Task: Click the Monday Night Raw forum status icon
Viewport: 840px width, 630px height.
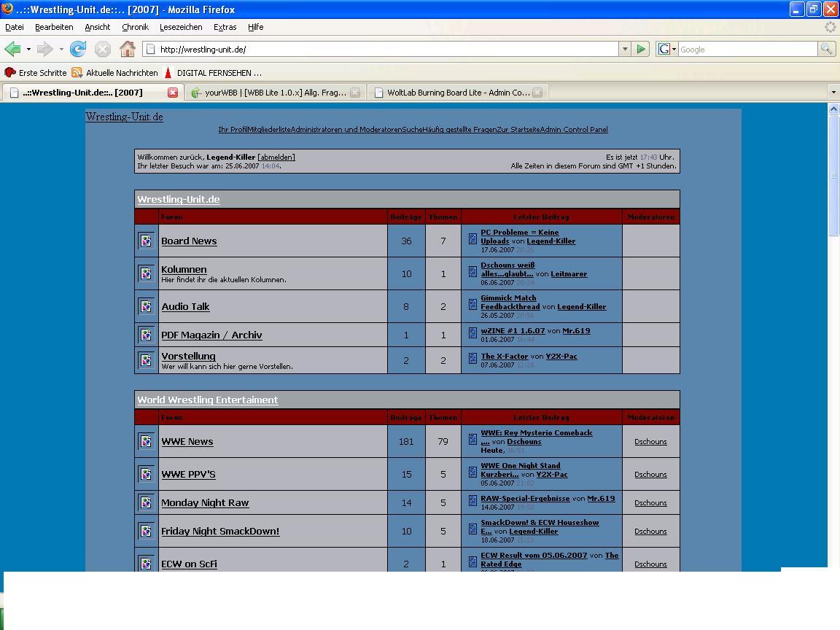Action: click(x=147, y=502)
